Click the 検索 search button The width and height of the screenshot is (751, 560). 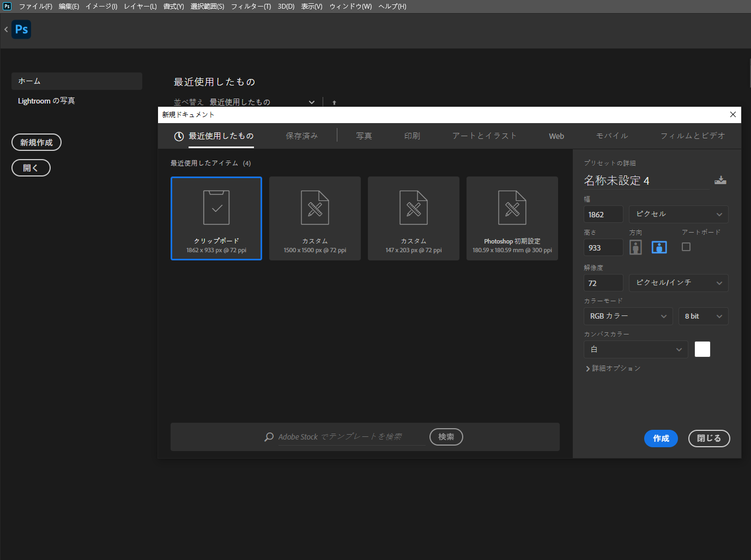click(x=446, y=437)
